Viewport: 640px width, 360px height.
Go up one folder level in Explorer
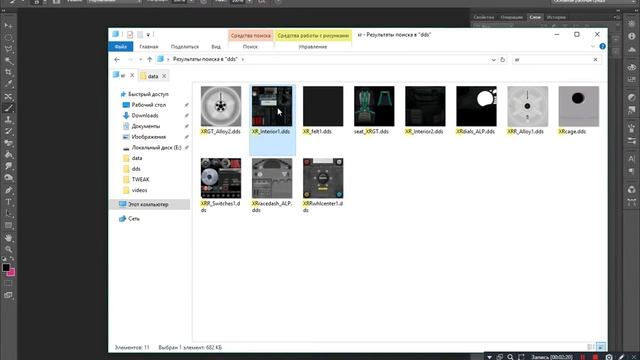pyautogui.click(x=149, y=60)
